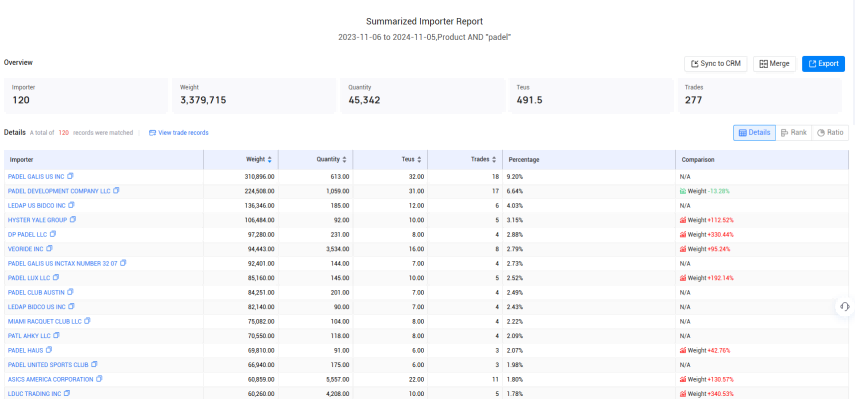Open PADEL UNITED SPORTS CLUB link
The image size is (855, 399).
coord(48,364)
